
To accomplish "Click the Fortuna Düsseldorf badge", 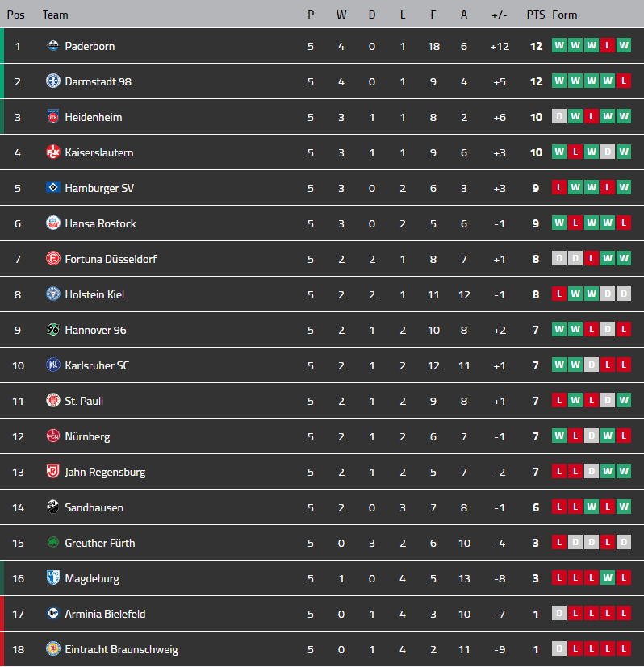I will [52, 259].
